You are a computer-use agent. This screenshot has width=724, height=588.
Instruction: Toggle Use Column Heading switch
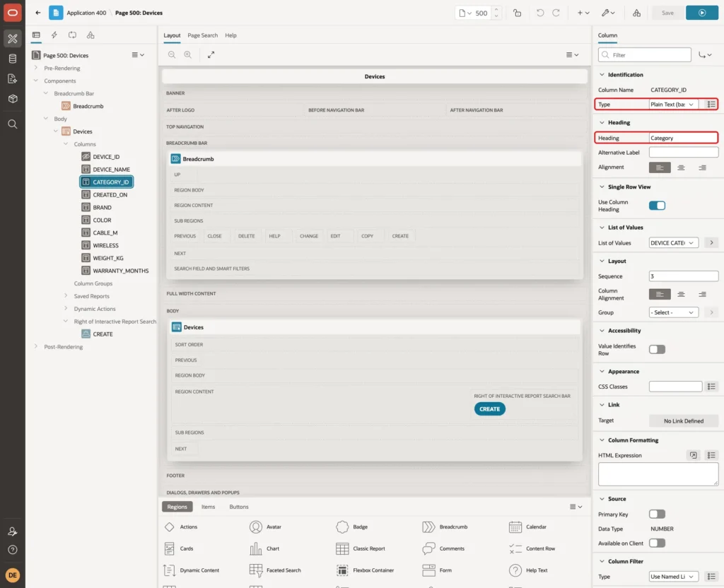click(x=657, y=206)
